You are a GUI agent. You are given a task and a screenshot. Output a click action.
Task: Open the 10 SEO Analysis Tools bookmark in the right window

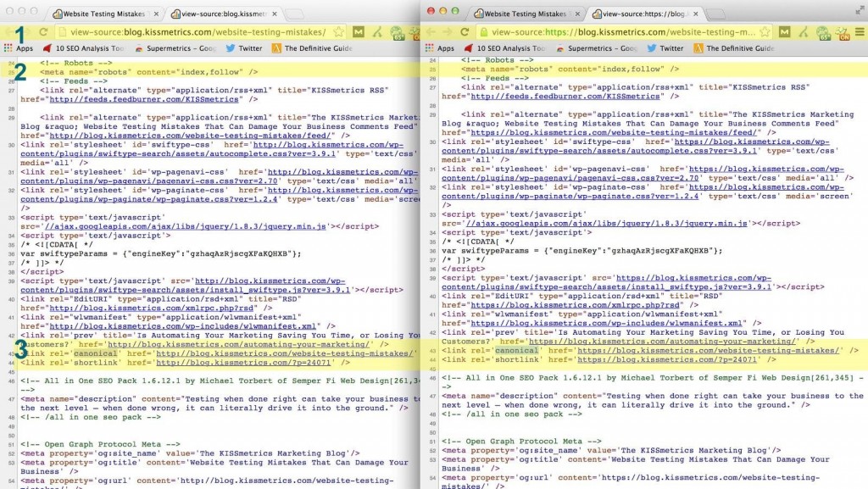pos(505,48)
